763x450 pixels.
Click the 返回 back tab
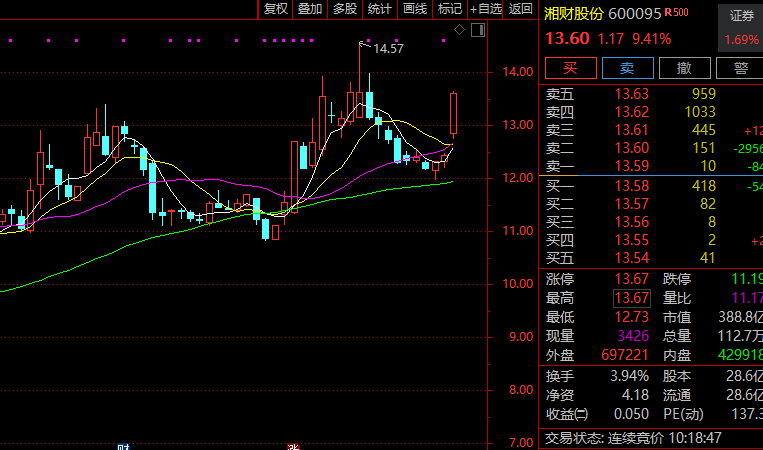(x=521, y=9)
